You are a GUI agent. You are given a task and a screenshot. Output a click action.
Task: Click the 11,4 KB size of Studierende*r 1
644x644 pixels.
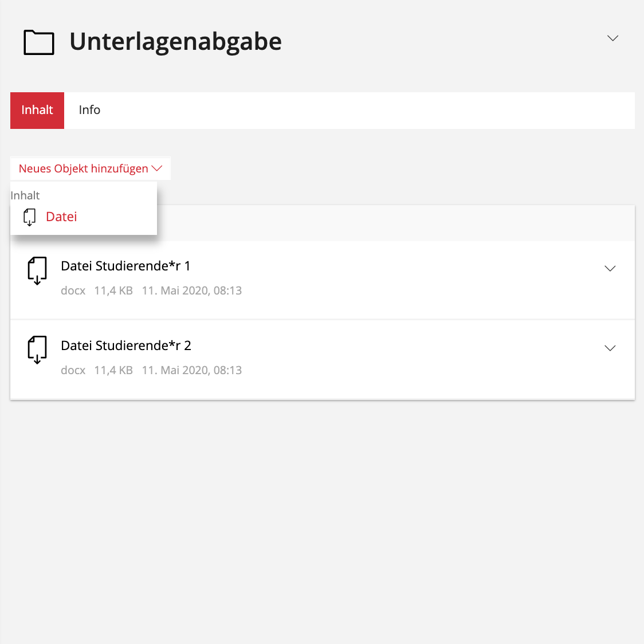tap(113, 290)
